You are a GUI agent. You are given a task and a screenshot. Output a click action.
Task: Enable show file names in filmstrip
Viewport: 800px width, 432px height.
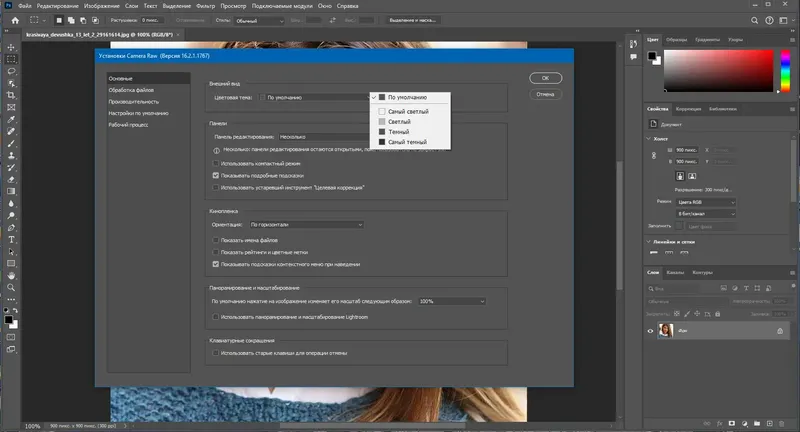point(216,240)
